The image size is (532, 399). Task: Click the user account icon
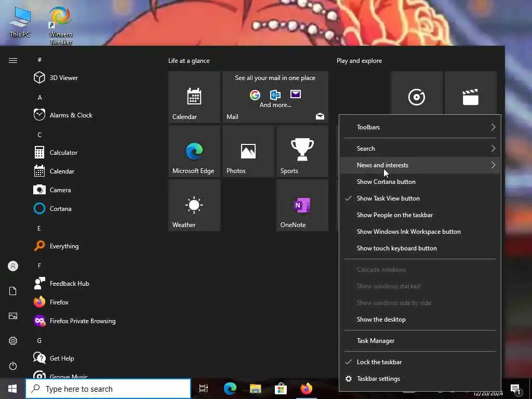13,266
